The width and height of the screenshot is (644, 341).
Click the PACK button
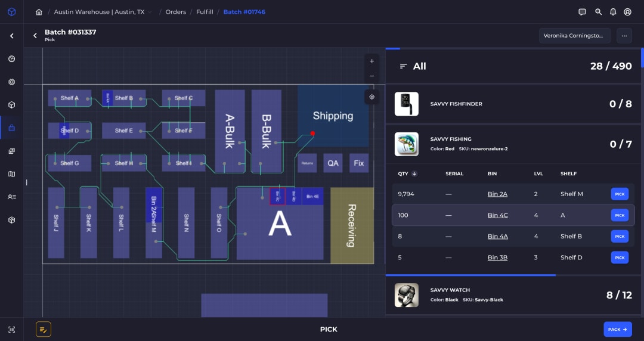pos(618,329)
